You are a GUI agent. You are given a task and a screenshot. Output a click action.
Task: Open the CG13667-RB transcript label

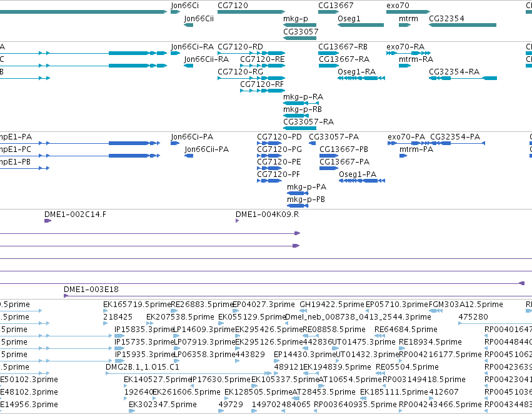[343, 47]
